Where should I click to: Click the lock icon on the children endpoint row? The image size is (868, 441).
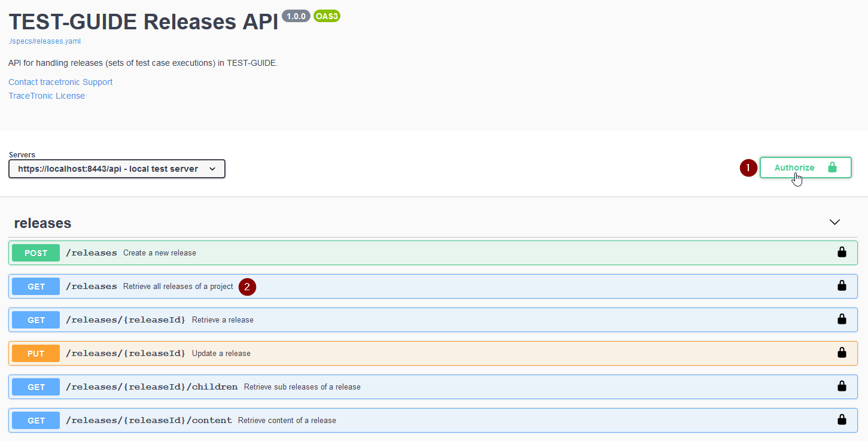coord(842,386)
